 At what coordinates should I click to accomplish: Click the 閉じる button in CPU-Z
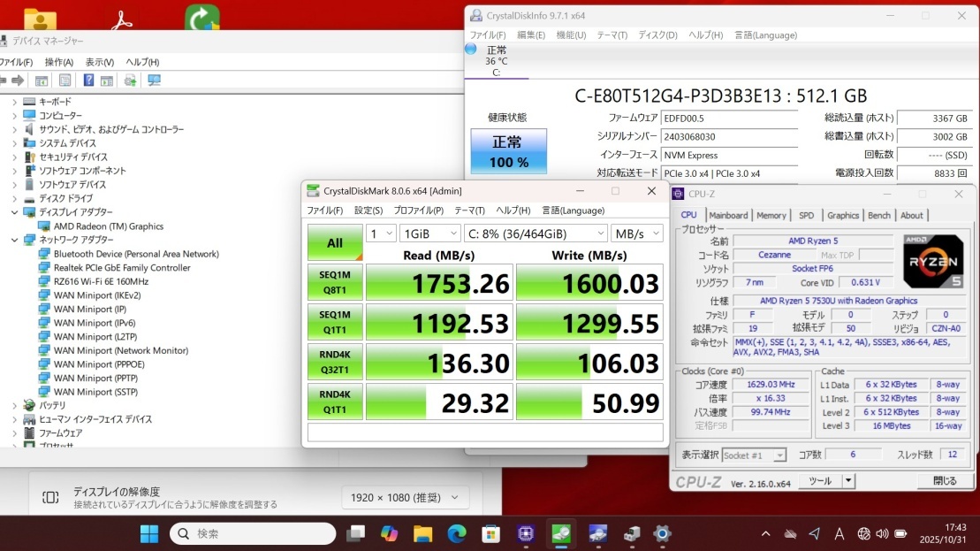945,481
